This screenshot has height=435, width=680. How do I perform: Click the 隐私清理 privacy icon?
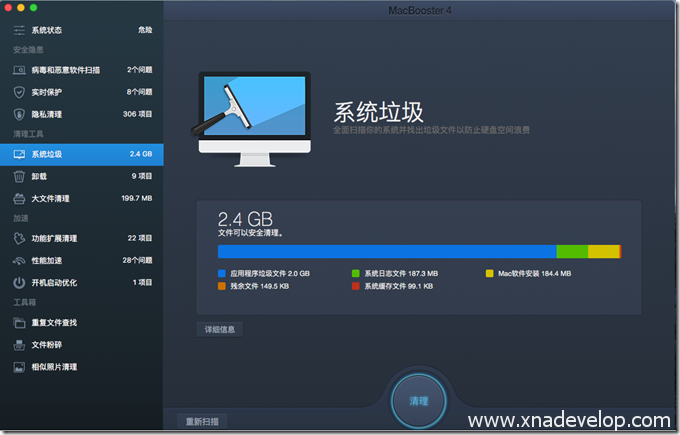coord(19,114)
